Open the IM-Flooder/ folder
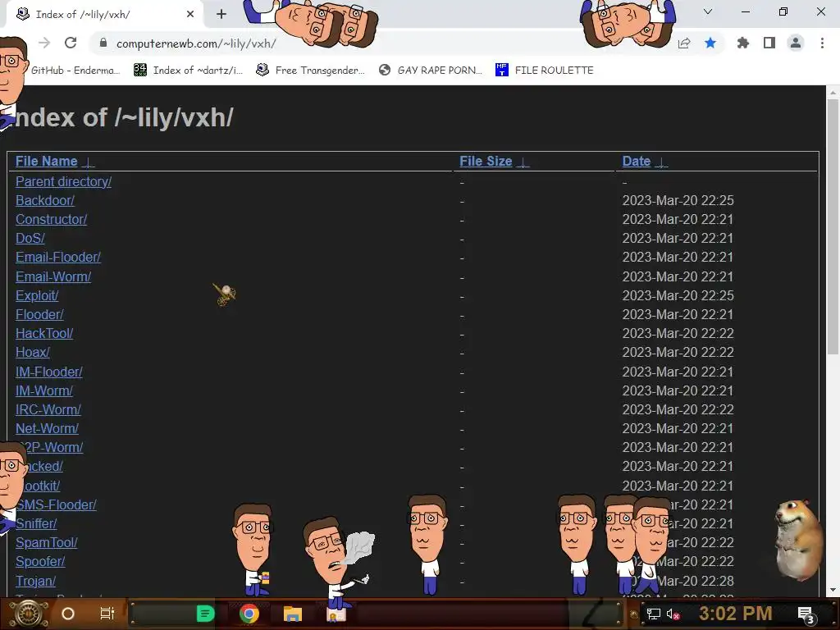Image resolution: width=840 pixels, height=630 pixels. (49, 372)
